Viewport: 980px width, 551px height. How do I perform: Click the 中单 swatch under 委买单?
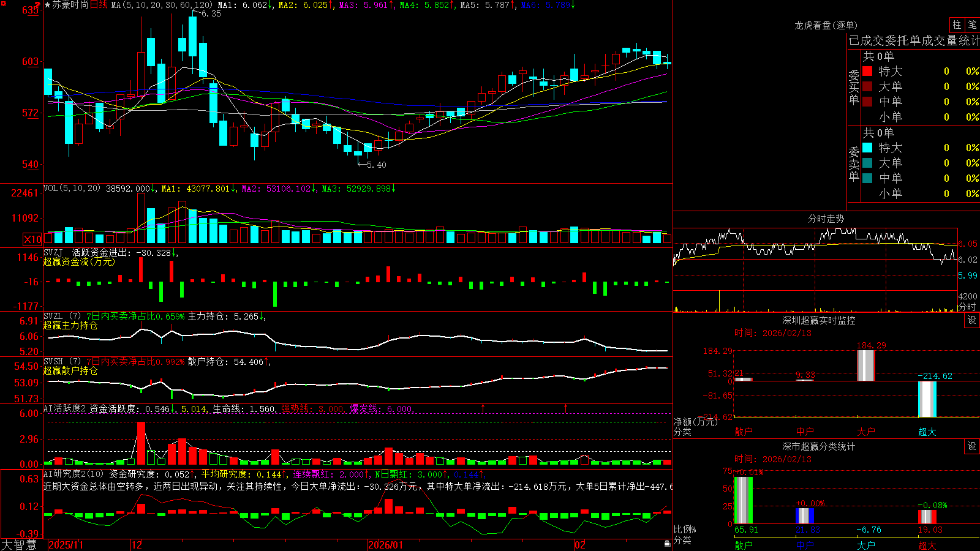tap(867, 102)
